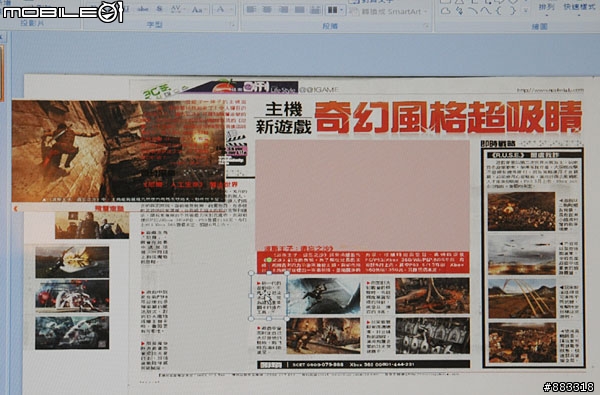Click the green rotate handle of selected textbox
This screenshot has width=600, height=395.
[269, 260]
